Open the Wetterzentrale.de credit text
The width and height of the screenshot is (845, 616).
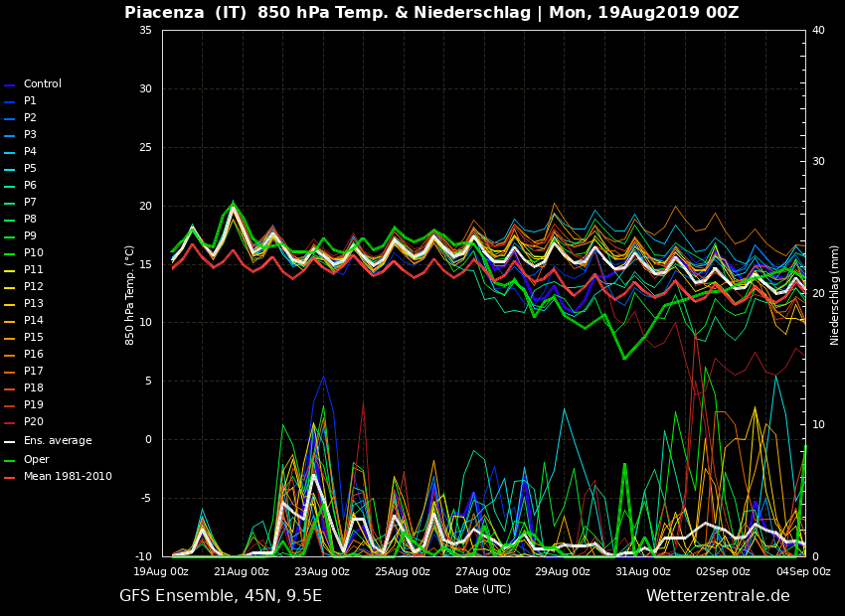point(718,596)
